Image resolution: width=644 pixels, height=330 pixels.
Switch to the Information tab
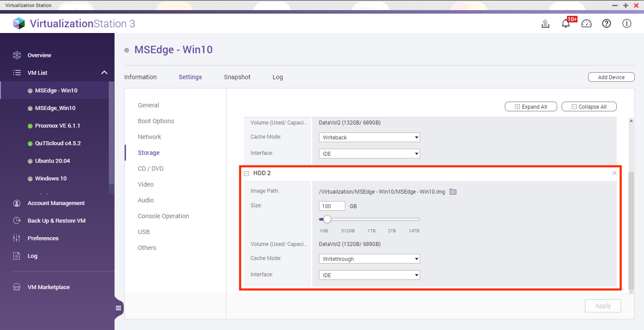pyautogui.click(x=141, y=77)
